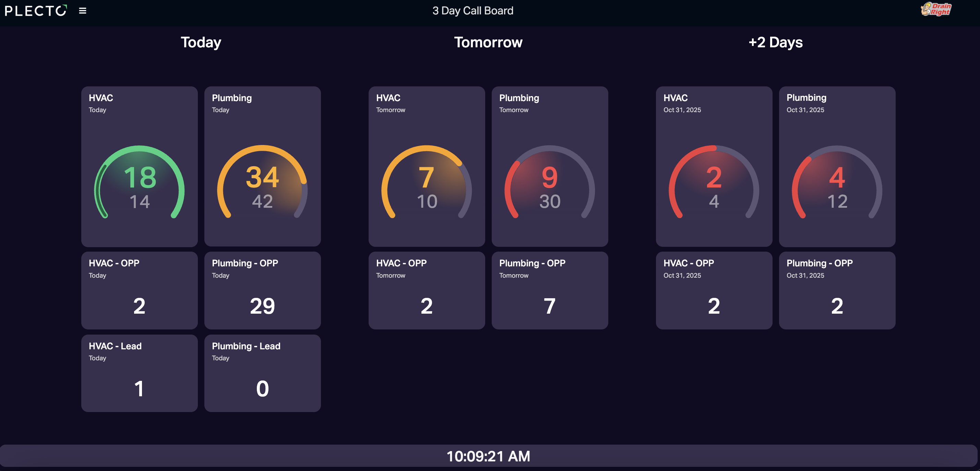The height and width of the screenshot is (471, 980).
Task: Click the 3 Day Call Board title
Action: [x=473, y=11]
